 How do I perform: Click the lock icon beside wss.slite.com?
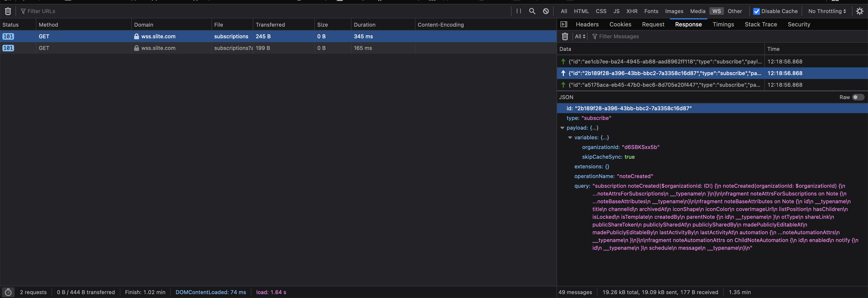point(136,36)
